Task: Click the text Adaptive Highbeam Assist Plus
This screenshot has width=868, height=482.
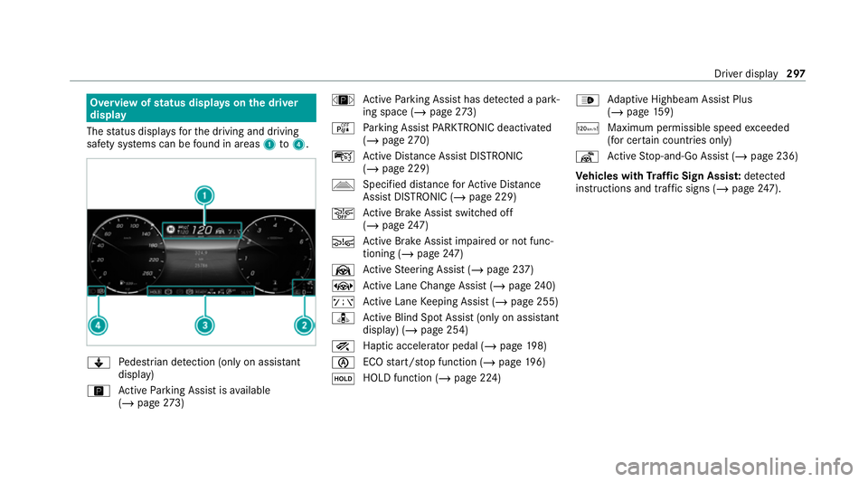Action: click(x=680, y=99)
